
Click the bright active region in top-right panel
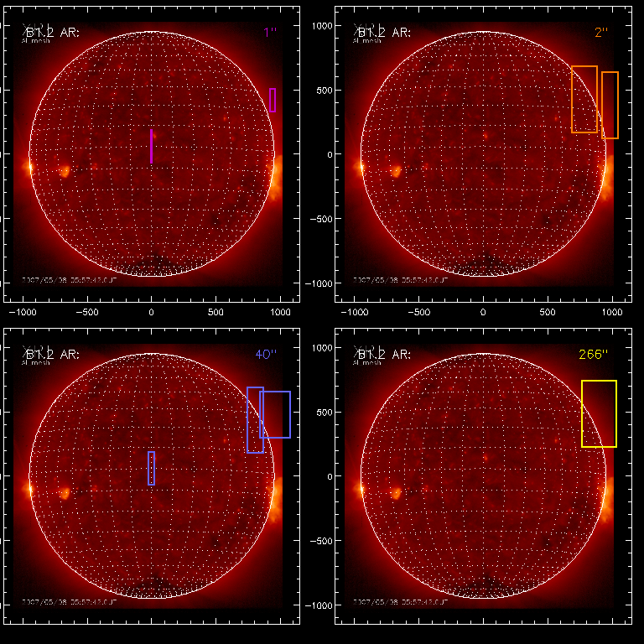click(396, 171)
